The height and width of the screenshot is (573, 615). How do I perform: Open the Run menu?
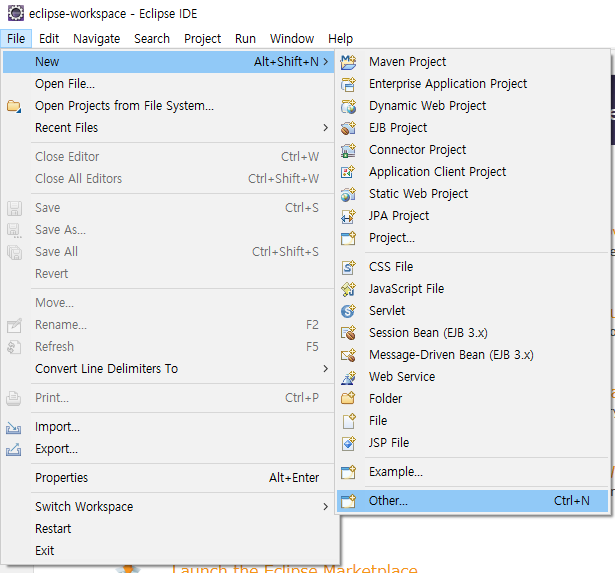tap(245, 38)
